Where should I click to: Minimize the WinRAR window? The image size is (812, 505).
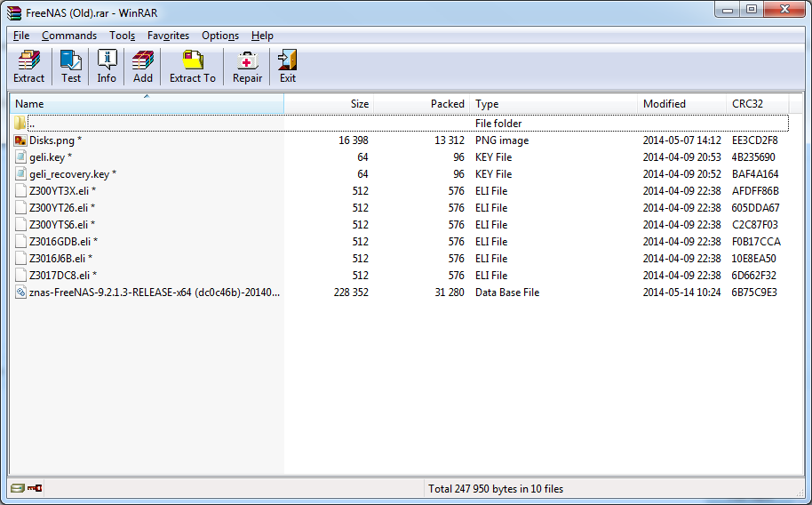click(727, 10)
